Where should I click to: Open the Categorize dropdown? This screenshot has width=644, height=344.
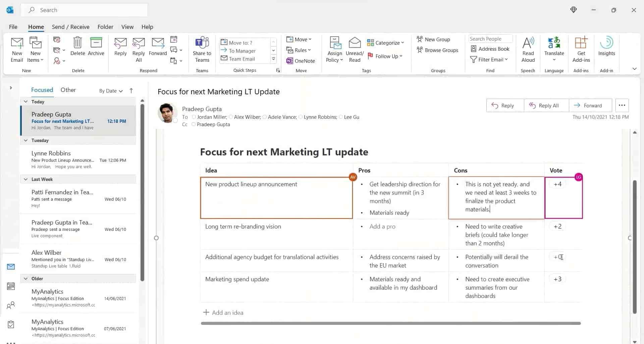385,43
